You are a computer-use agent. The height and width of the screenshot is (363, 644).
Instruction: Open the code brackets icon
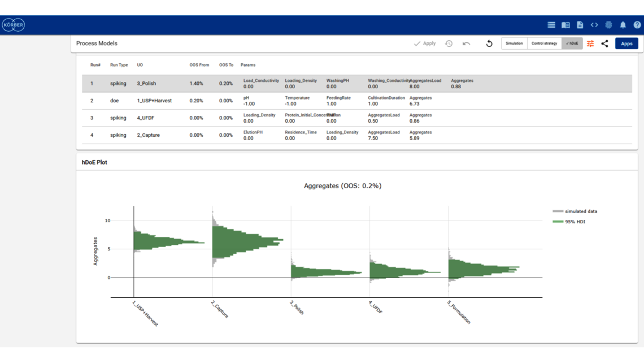point(594,25)
